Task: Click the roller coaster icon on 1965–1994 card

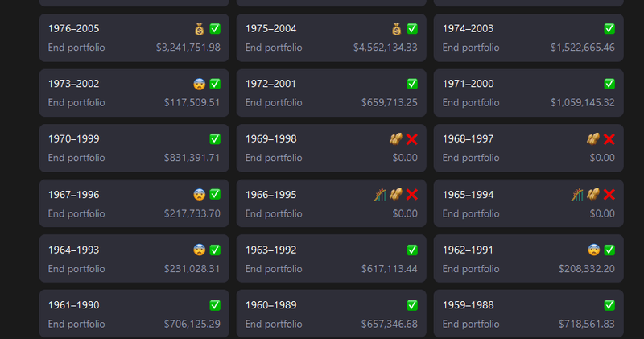Action: (577, 194)
